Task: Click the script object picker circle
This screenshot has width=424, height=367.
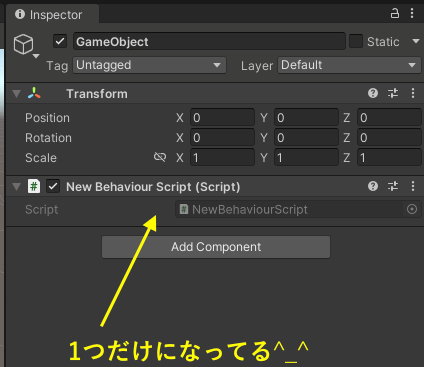Action: click(x=412, y=209)
